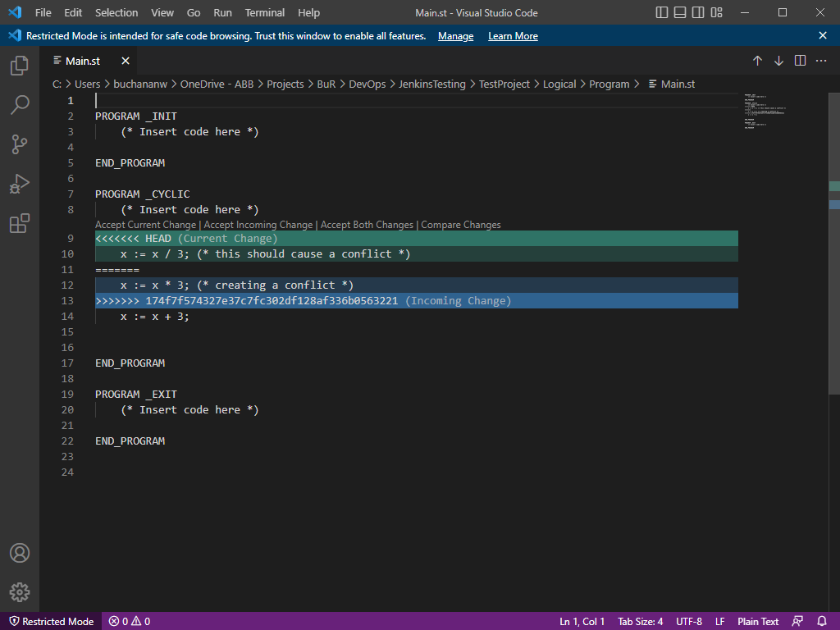840x630 pixels.
Task: Click the Incoming Change hash line
Action: [x=416, y=300]
